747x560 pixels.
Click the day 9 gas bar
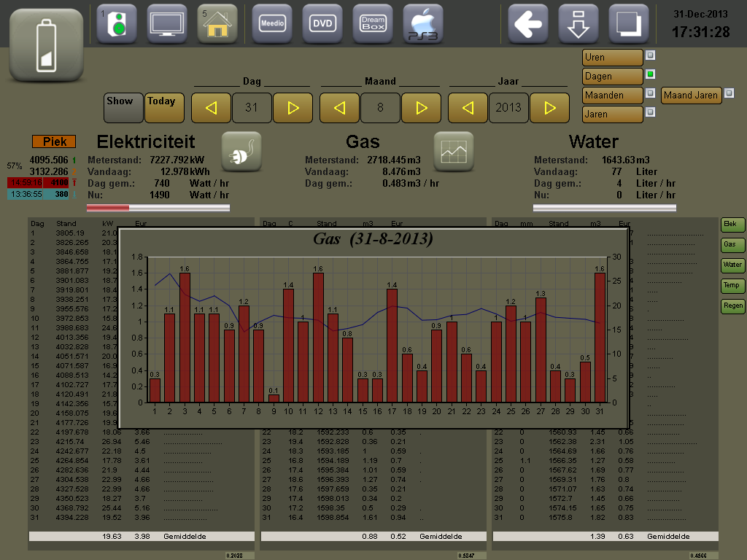274,399
